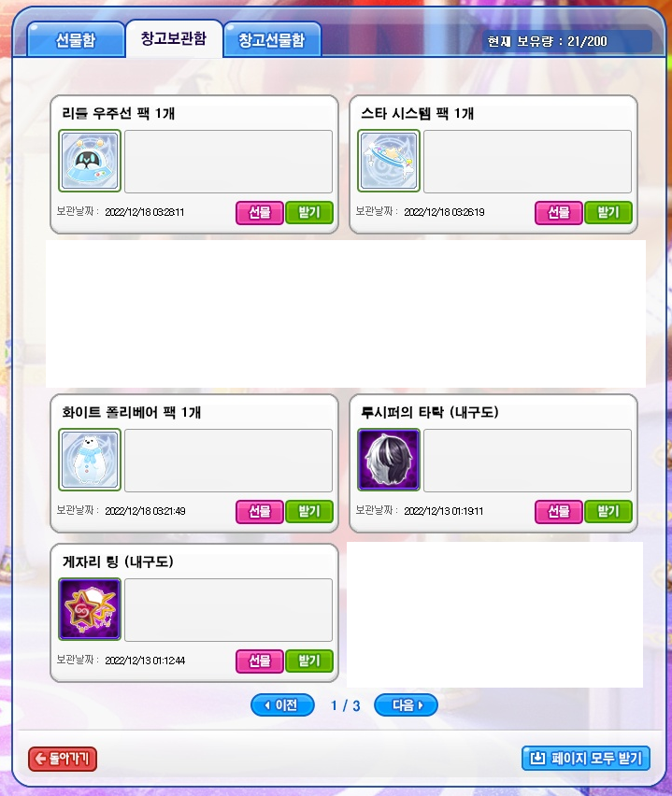Click the 스타 시스템 팩 item icon
This screenshot has width=672, height=796.
coord(389,161)
